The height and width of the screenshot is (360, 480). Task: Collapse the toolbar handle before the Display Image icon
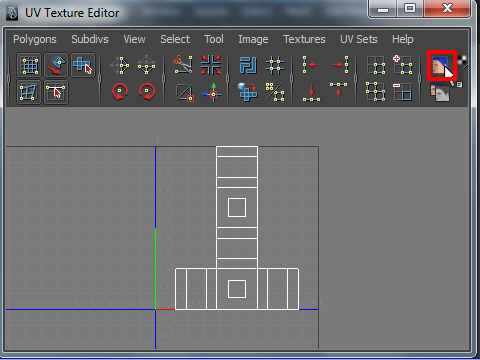click(420, 79)
